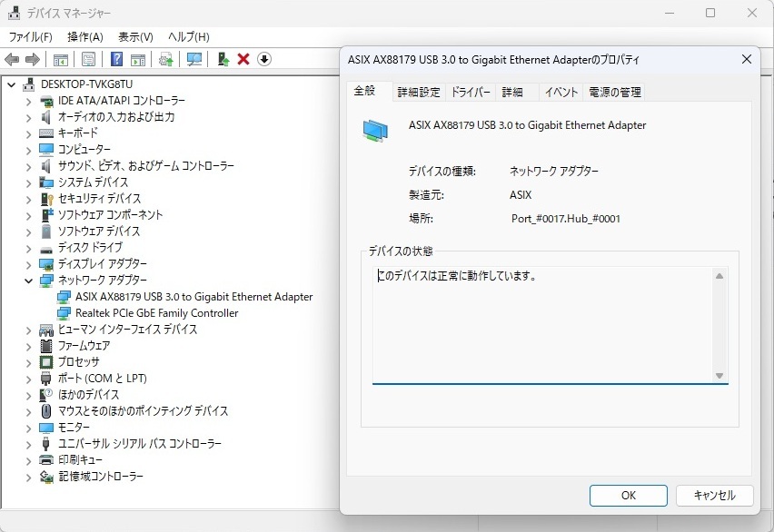Expand the サウンド、ビデオ、およびゲーム コントローラー node

tap(29, 166)
